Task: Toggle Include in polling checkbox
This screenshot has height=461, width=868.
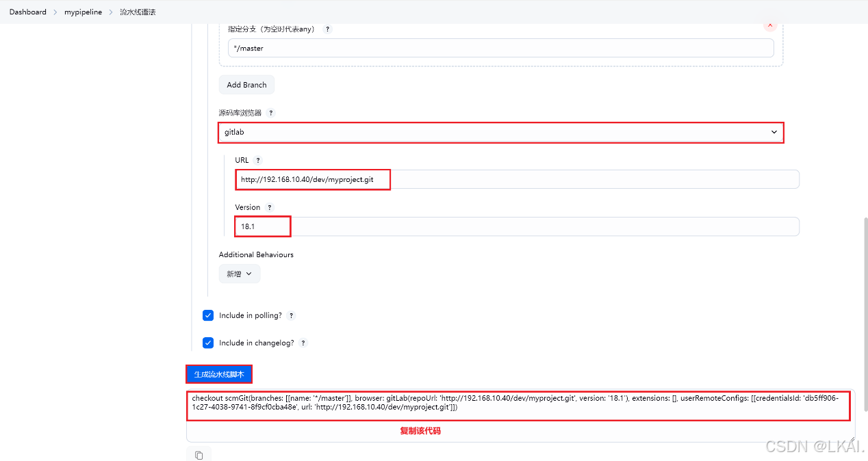Action: point(208,315)
